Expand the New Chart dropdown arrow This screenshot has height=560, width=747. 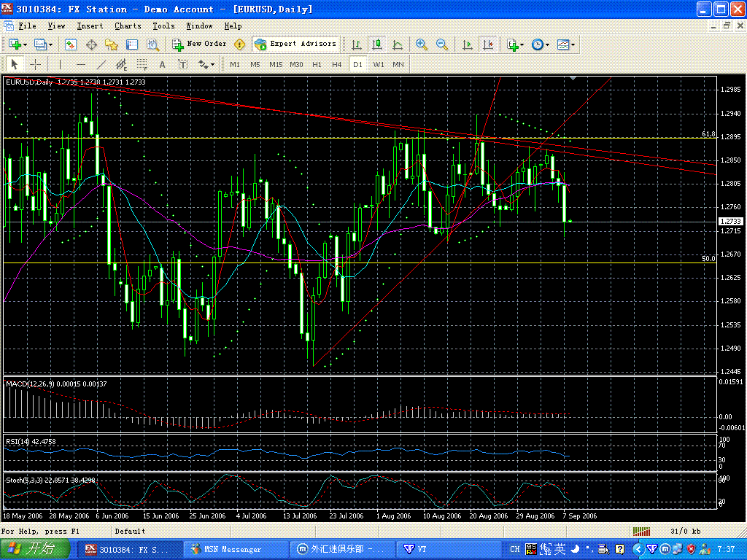[26, 44]
